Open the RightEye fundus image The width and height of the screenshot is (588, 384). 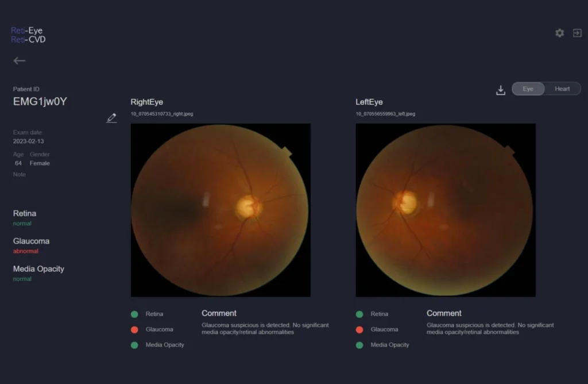pos(220,210)
